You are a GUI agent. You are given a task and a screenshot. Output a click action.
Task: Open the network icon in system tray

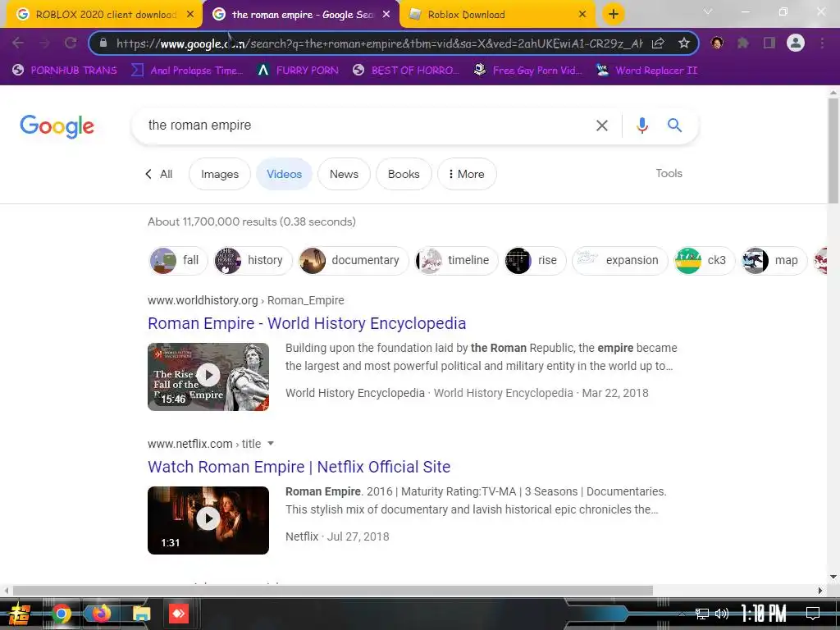click(702, 614)
